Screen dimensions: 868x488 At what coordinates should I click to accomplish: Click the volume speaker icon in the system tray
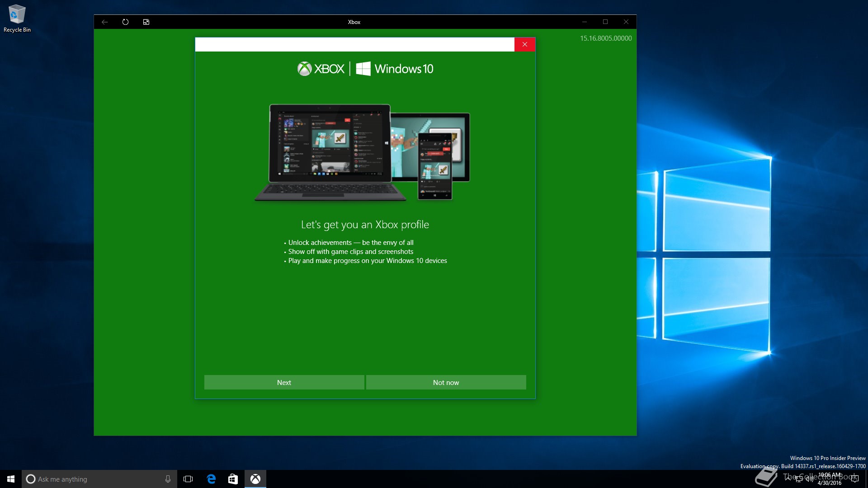809,479
